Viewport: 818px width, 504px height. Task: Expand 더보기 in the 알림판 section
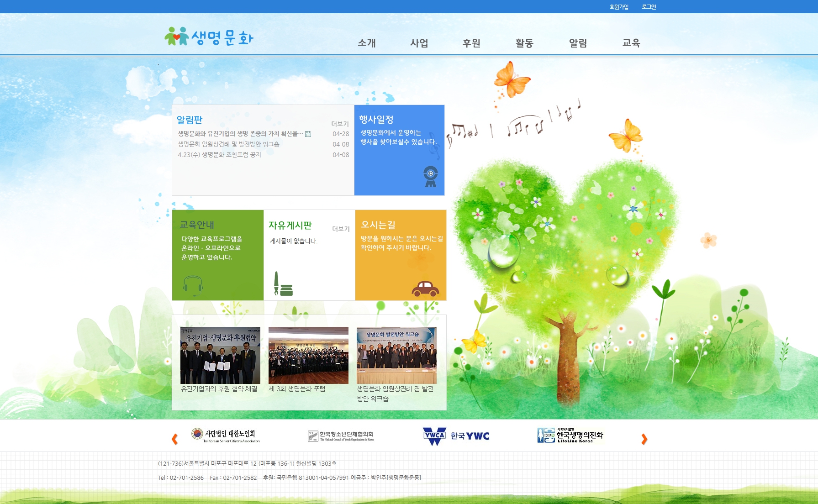(340, 124)
